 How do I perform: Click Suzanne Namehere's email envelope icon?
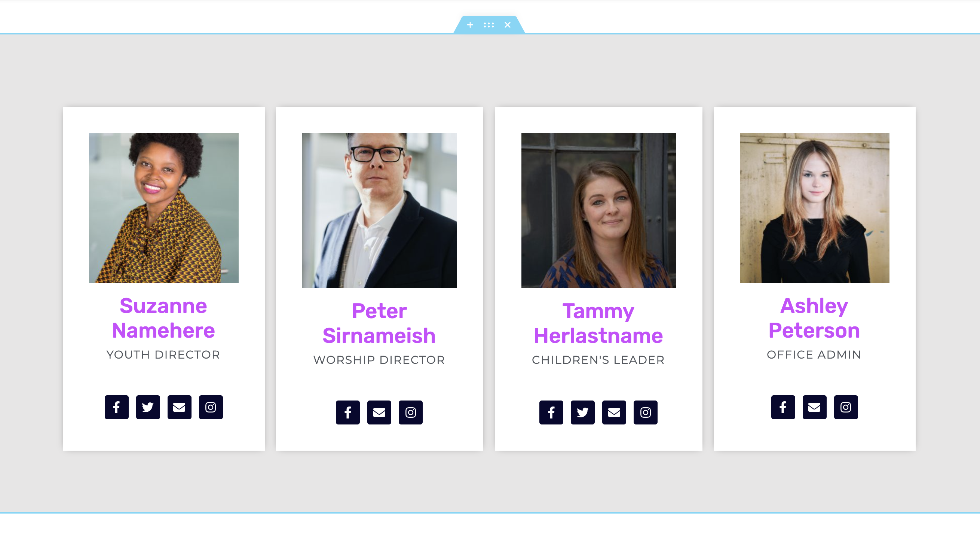pyautogui.click(x=179, y=407)
